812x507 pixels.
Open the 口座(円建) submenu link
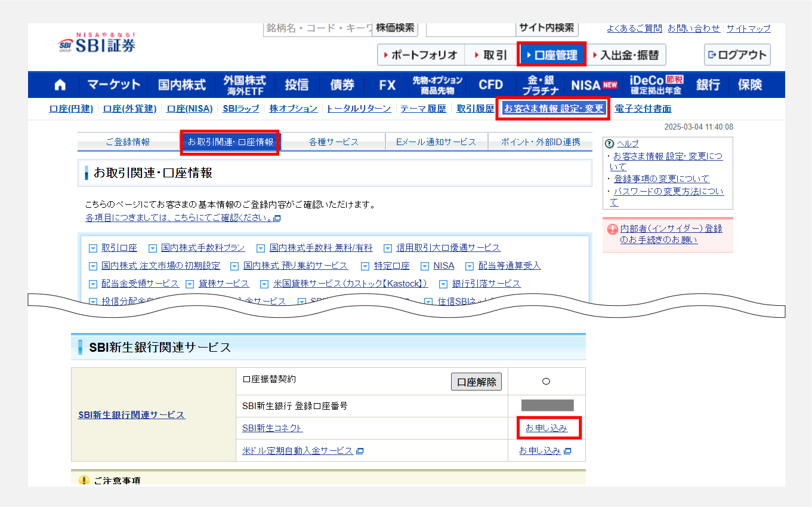72,109
